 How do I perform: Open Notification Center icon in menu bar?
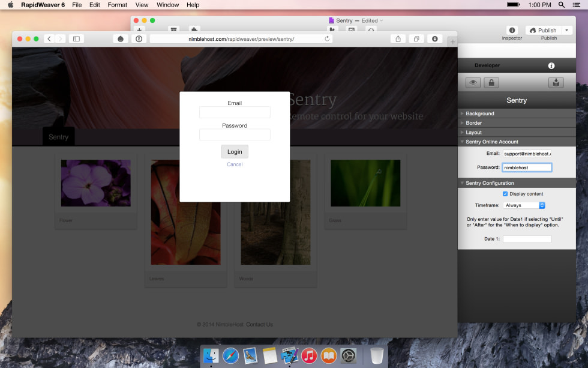577,5
